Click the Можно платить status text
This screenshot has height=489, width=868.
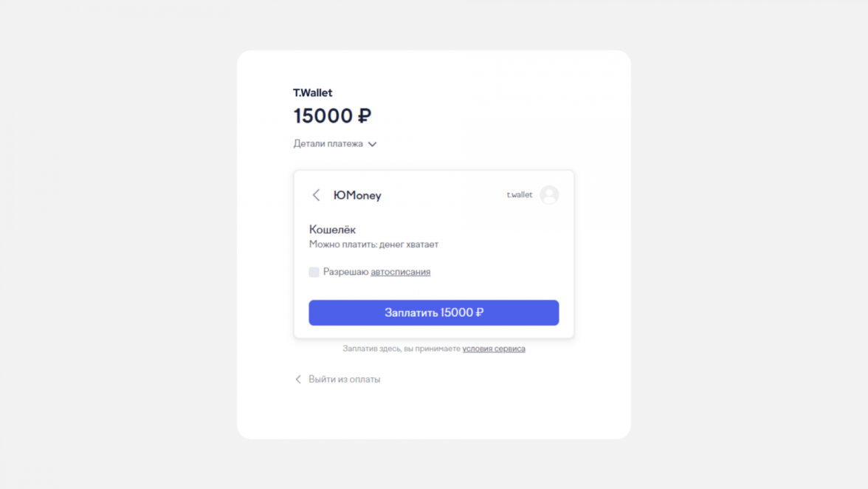pos(373,244)
